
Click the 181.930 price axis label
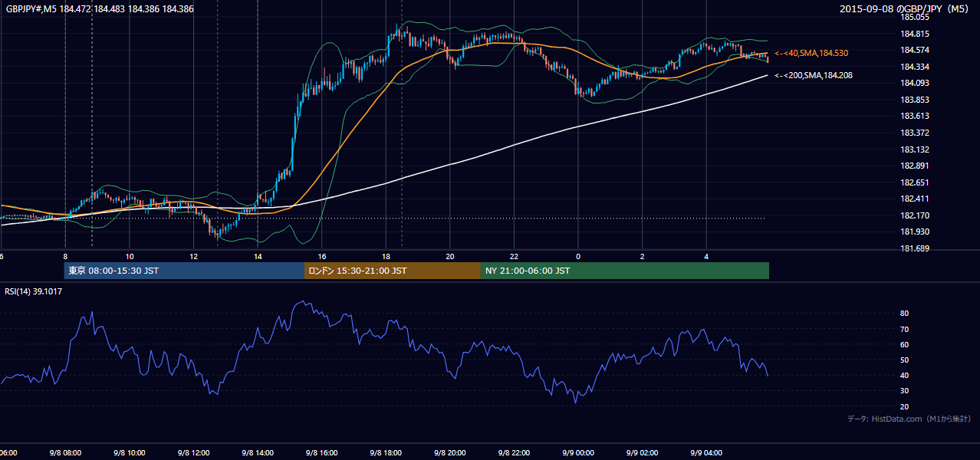pyautogui.click(x=915, y=232)
